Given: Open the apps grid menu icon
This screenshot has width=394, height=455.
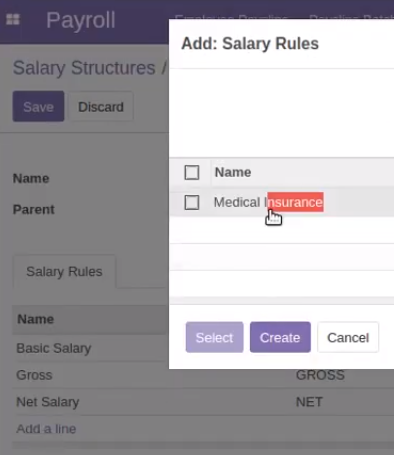Looking at the screenshot, I should tap(13, 19).
